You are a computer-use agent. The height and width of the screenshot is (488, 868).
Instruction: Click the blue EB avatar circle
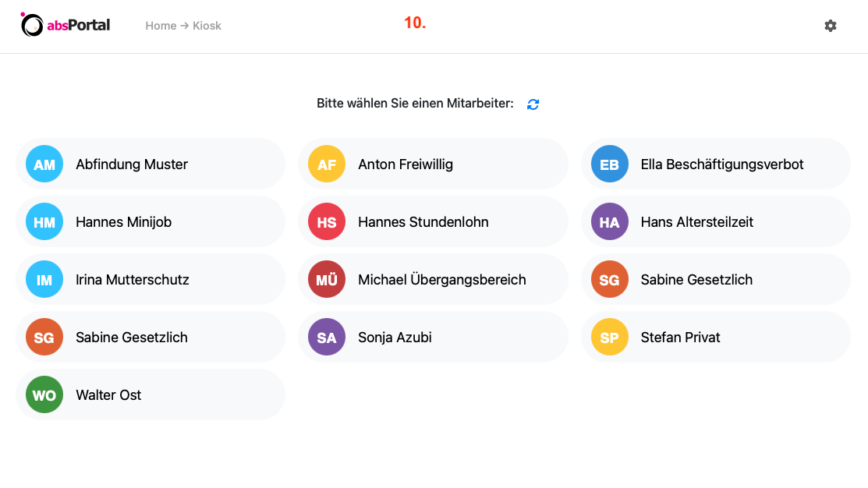point(610,164)
